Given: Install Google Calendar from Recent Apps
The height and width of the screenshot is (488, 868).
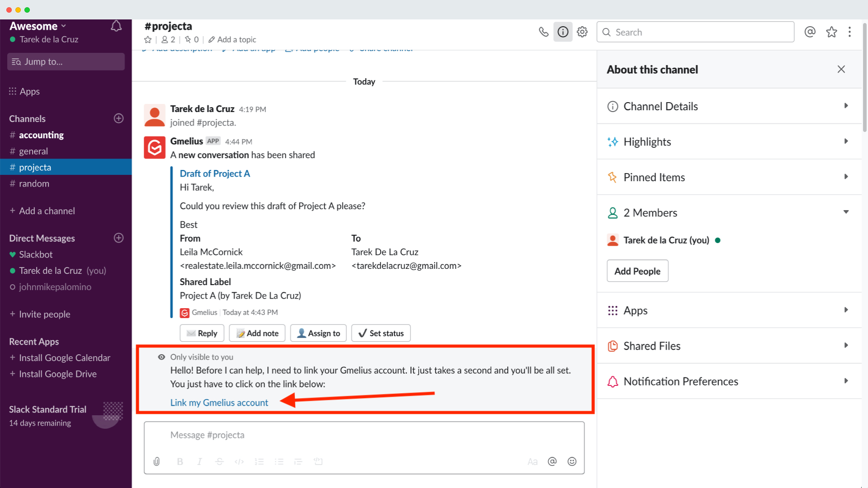Looking at the screenshot, I should [60, 358].
